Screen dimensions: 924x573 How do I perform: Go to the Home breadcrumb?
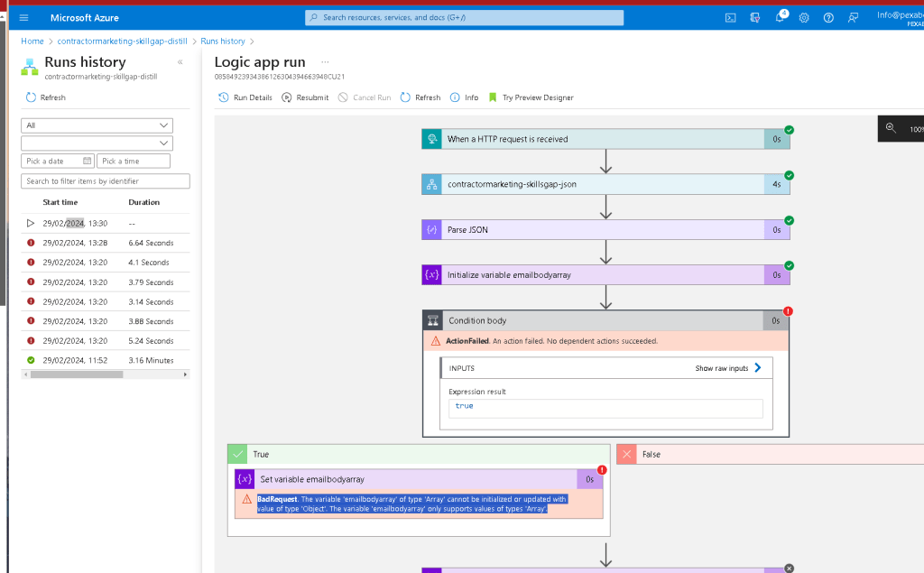tap(32, 42)
